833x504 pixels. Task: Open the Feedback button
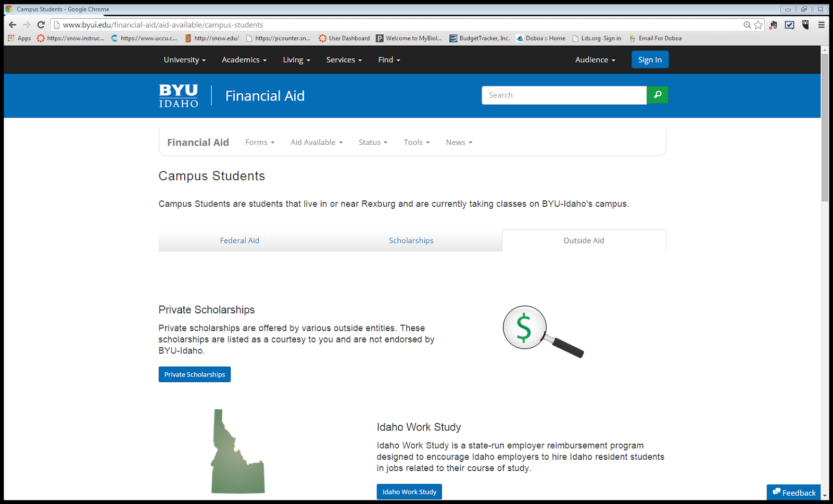[x=794, y=493]
